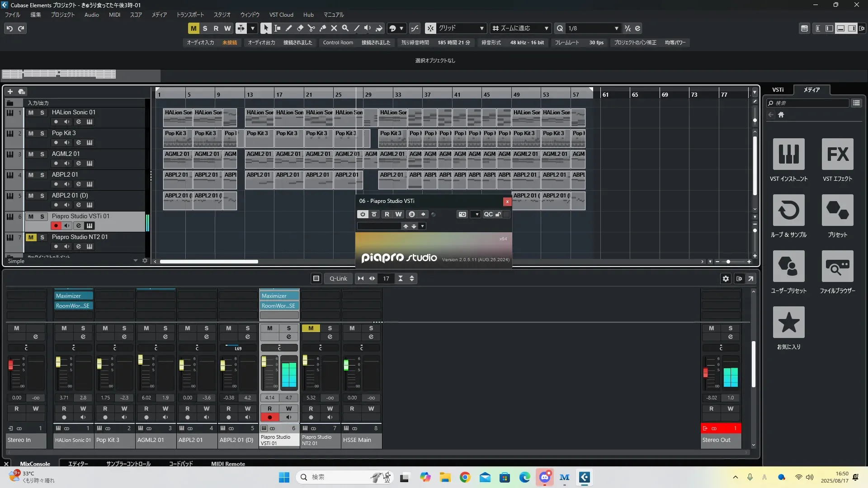Open Loops & Samples media tile
The image size is (868, 488).
click(788, 211)
